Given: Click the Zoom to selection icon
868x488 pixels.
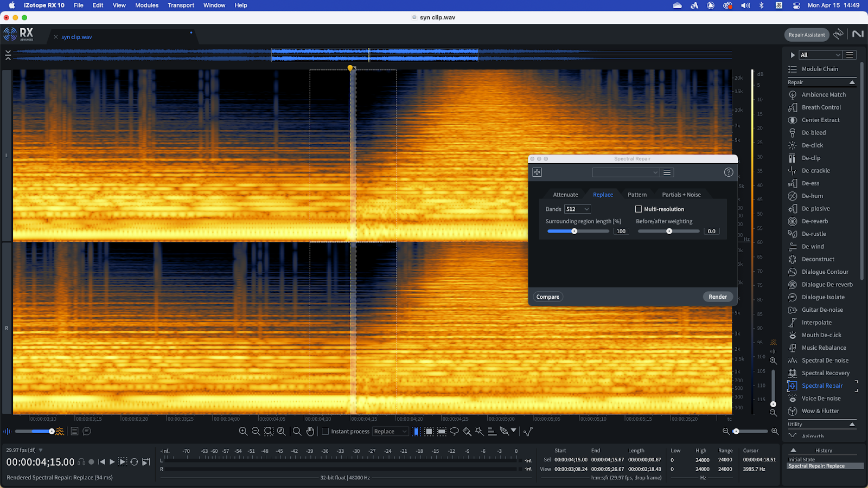Looking at the screenshot, I should coord(269,432).
